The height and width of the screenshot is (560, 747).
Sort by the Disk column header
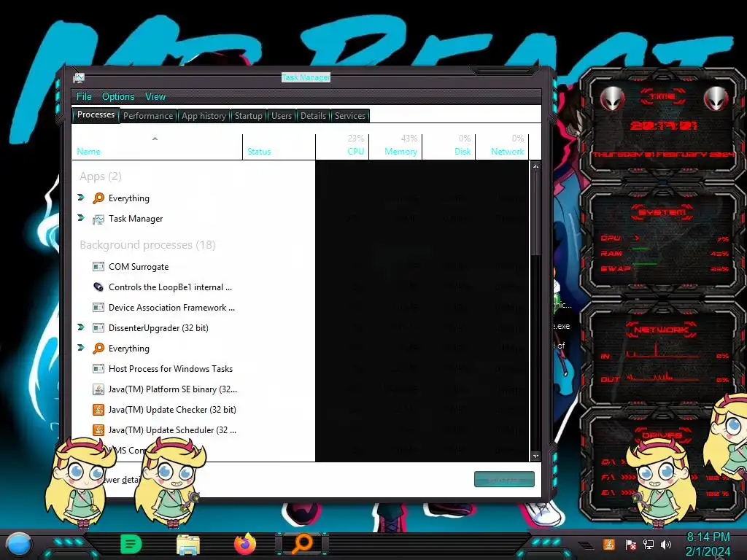point(449,147)
